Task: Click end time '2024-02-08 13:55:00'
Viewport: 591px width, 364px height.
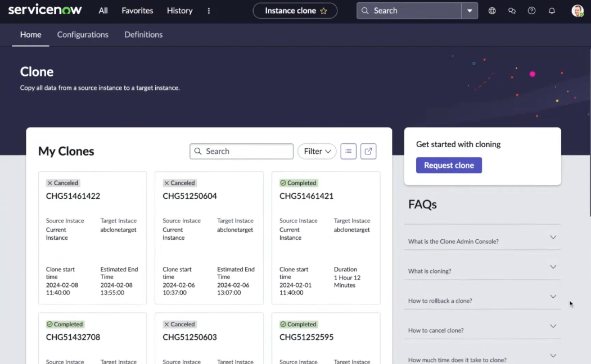Action: pos(116,289)
